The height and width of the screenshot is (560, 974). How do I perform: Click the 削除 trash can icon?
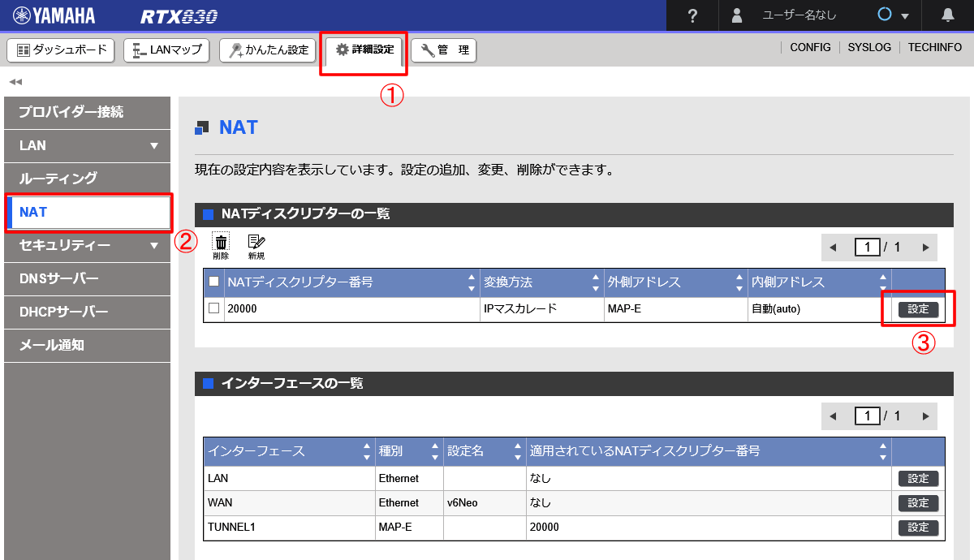221,246
